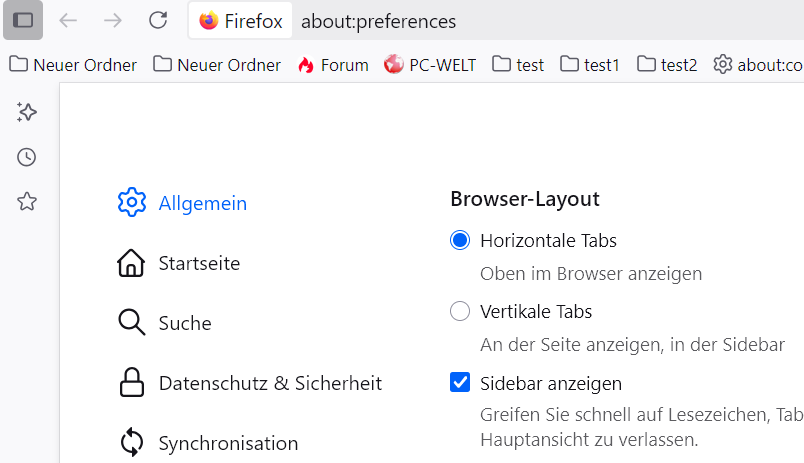Select the Horizontale Tabs radio button

pos(460,240)
